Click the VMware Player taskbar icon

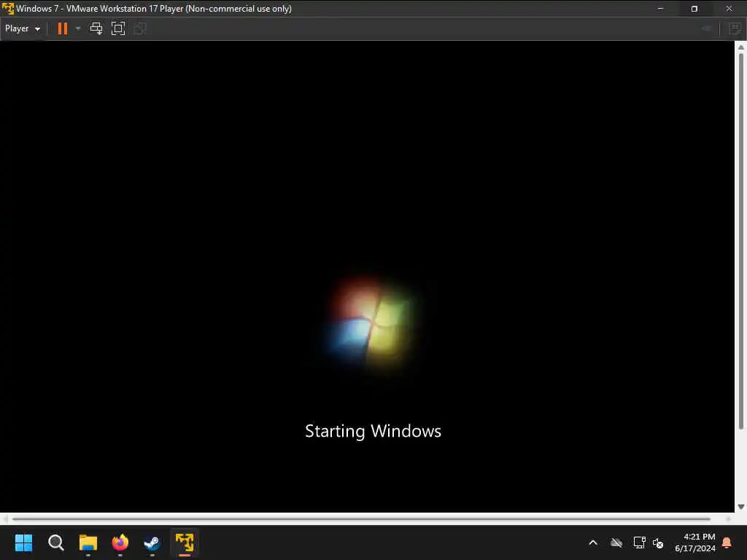tap(185, 542)
